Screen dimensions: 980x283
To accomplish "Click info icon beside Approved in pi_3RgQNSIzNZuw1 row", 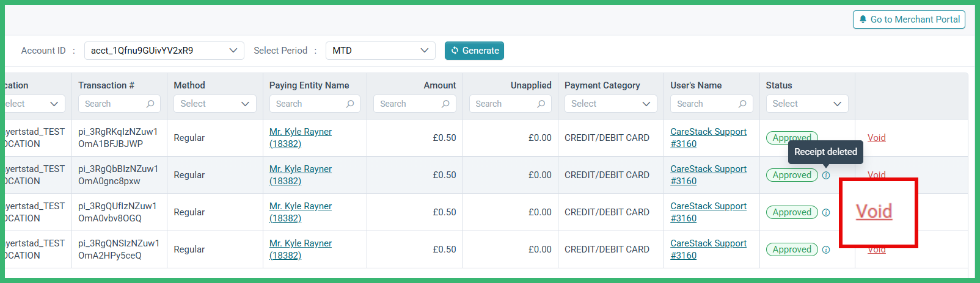I will 826,249.
